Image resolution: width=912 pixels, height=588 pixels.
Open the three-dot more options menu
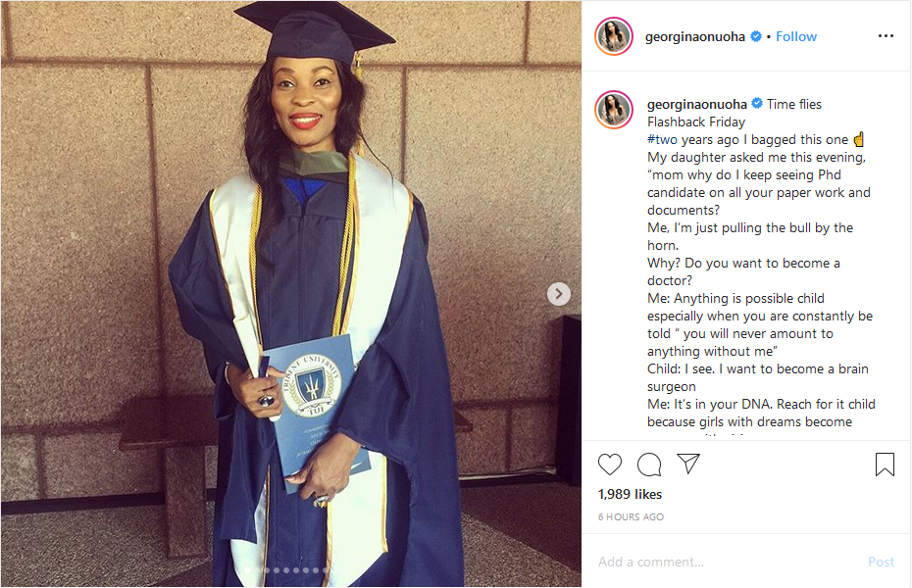coord(886,36)
